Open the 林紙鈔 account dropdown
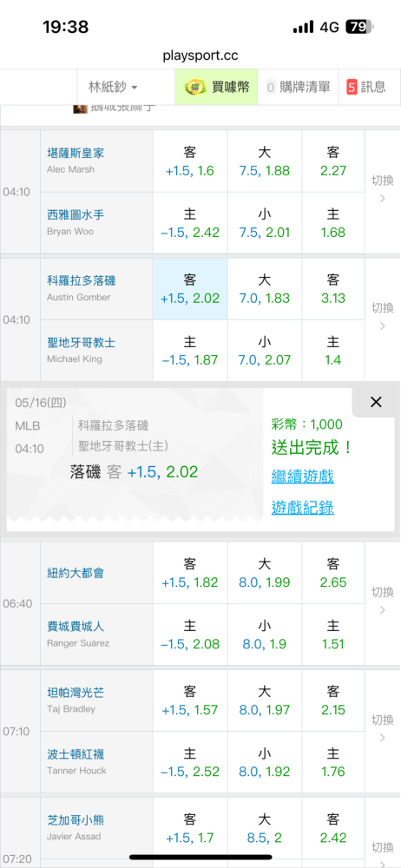 (114, 87)
